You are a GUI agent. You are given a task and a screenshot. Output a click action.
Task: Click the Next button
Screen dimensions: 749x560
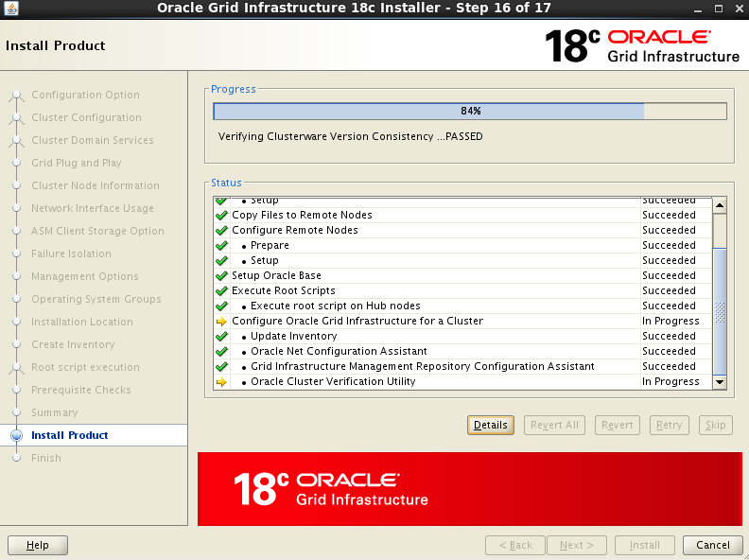click(577, 545)
